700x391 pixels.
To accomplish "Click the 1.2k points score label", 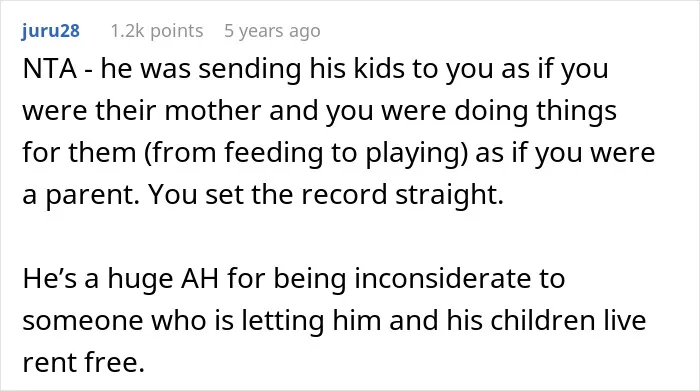I will click(x=157, y=31).
